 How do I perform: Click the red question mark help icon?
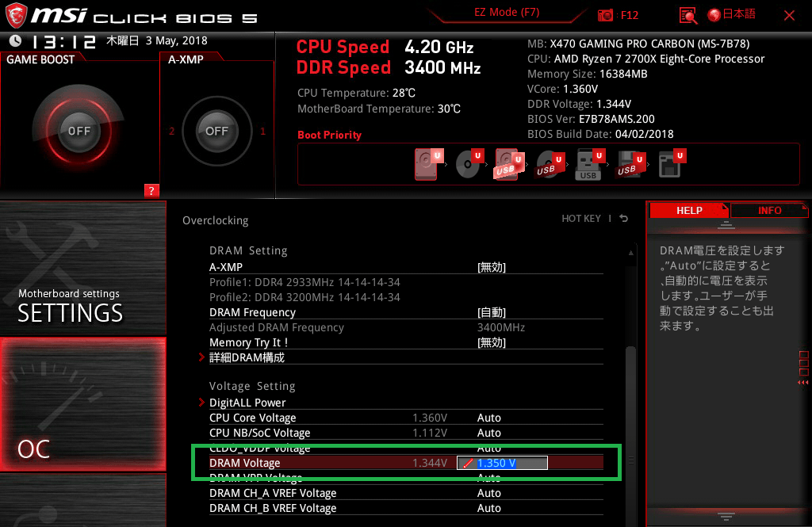151,190
